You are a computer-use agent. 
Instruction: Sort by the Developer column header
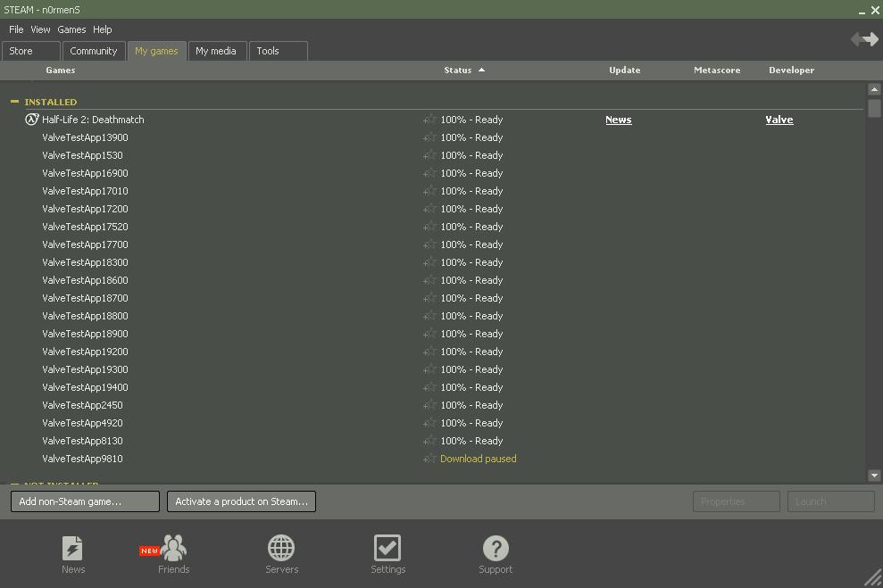pyautogui.click(x=791, y=70)
